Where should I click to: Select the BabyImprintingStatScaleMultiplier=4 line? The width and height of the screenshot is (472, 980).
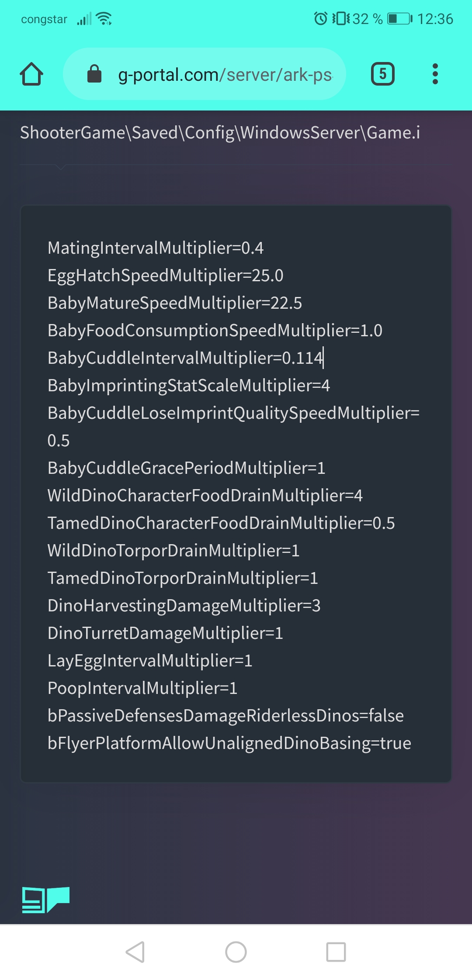(189, 386)
